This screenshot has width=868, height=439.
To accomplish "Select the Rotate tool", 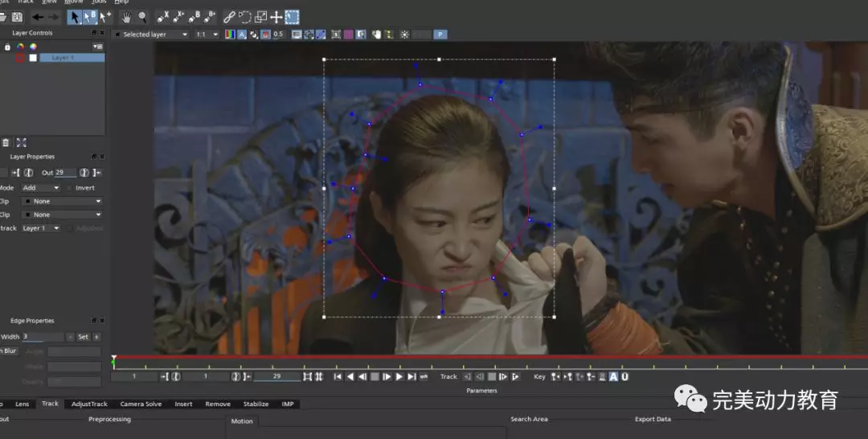I will pos(244,17).
